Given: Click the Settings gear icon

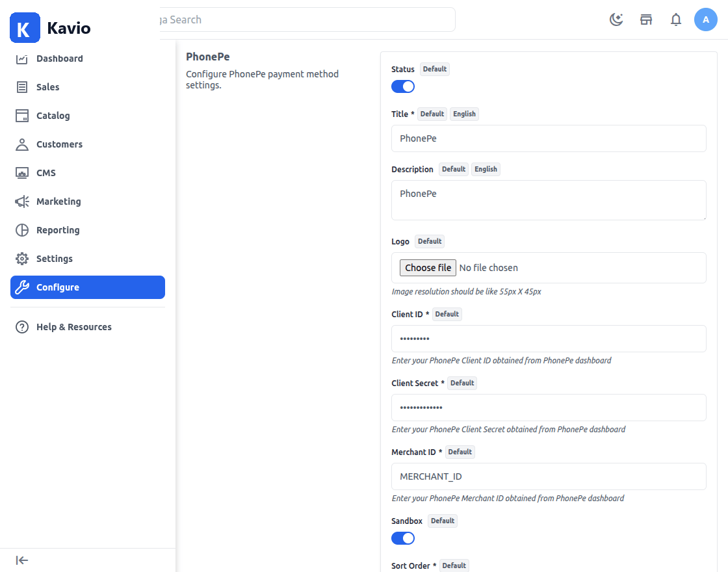Looking at the screenshot, I should tap(22, 259).
